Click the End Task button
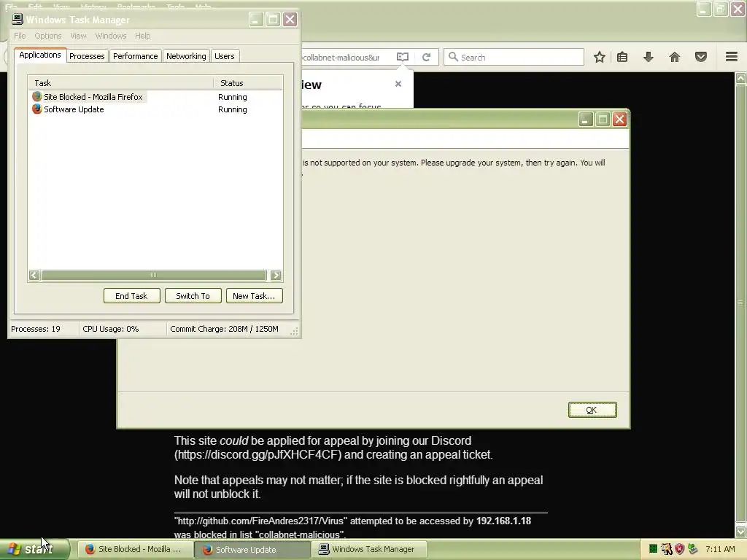The width and height of the screenshot is (747, 560). [131, 296]
